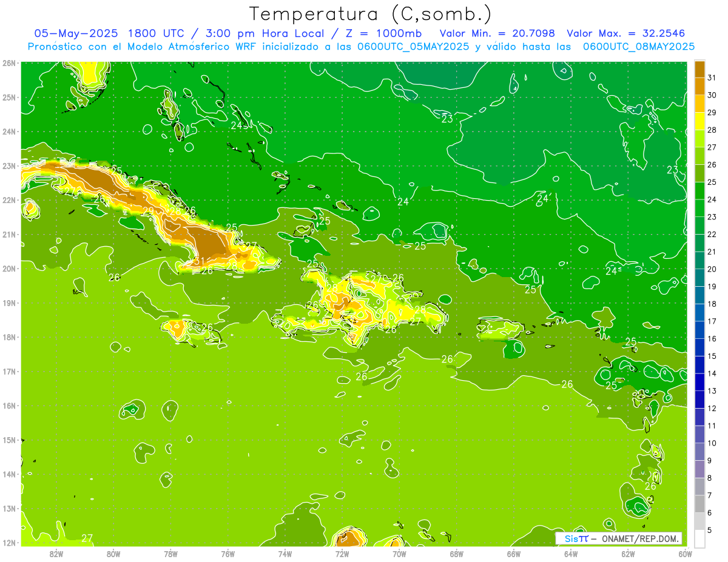Viewport: 728px width, 562px height.
Task: Click the 68W longitude axis label
Action: coord(457,554)
